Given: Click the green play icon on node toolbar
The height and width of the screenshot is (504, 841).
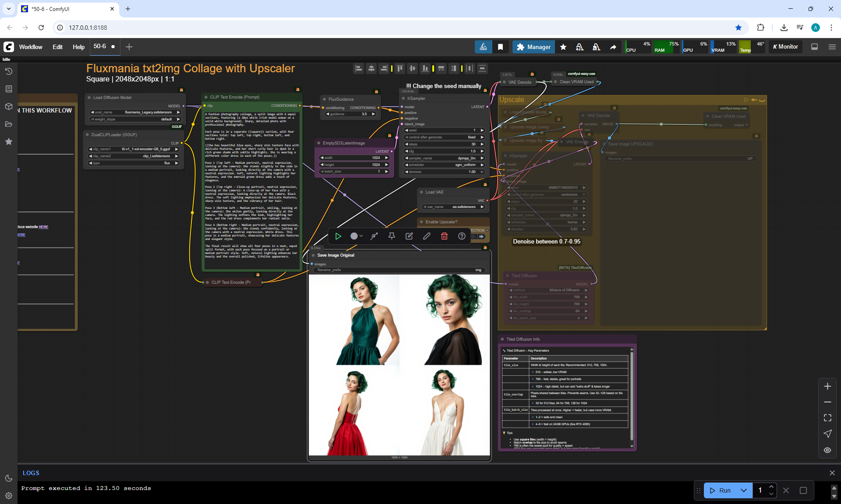Looking at the screenshot, I should click(x=338, y=236).
